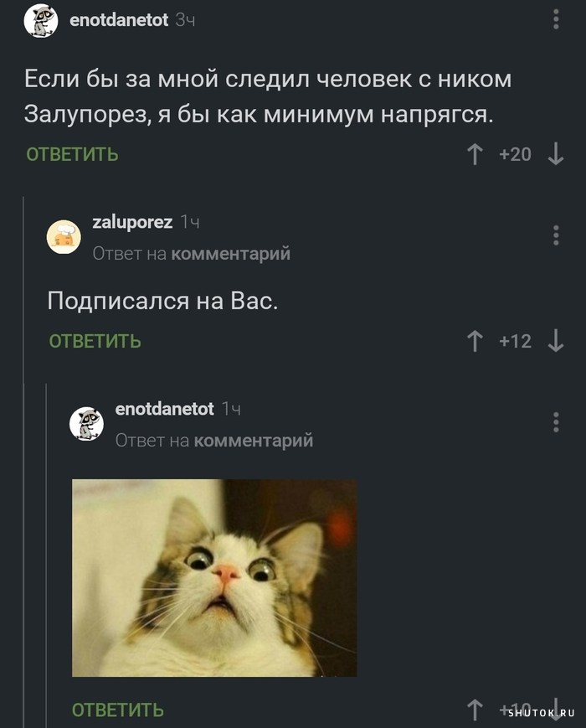Downvote the comment rated +20
Viewport: 586px width, 728px height.
point(555,154)
